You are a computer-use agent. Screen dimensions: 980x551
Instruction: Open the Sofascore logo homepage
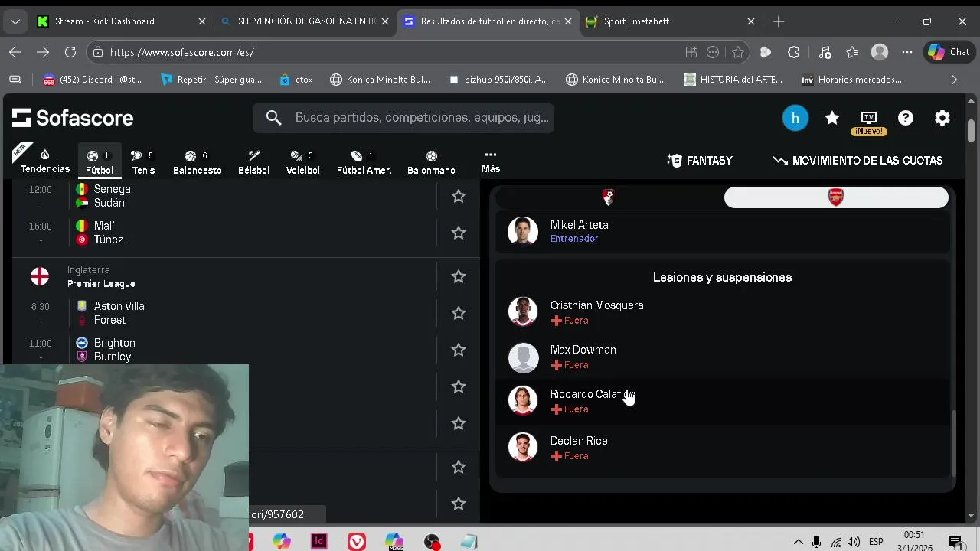click(x=73, y=118)
